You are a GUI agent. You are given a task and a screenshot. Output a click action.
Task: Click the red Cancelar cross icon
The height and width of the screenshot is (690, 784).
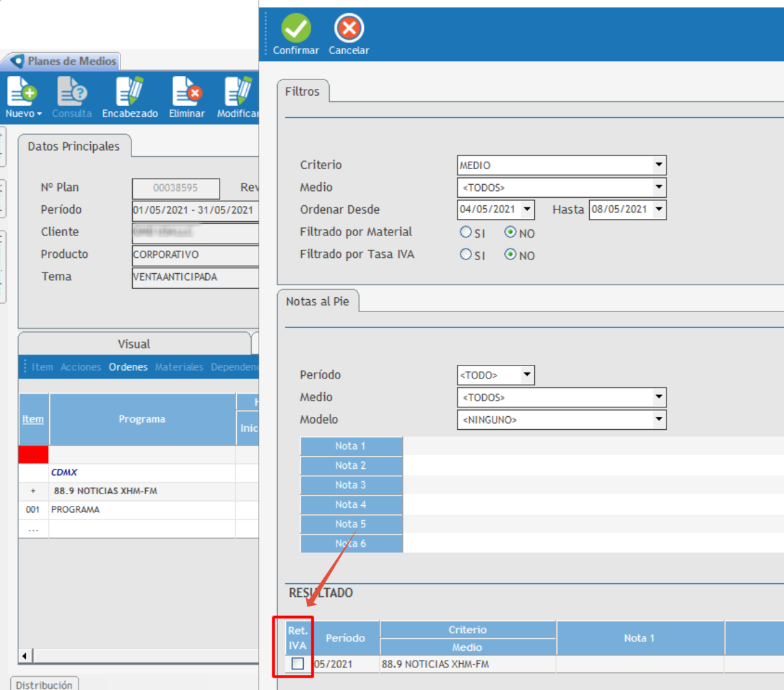(349, 28)
